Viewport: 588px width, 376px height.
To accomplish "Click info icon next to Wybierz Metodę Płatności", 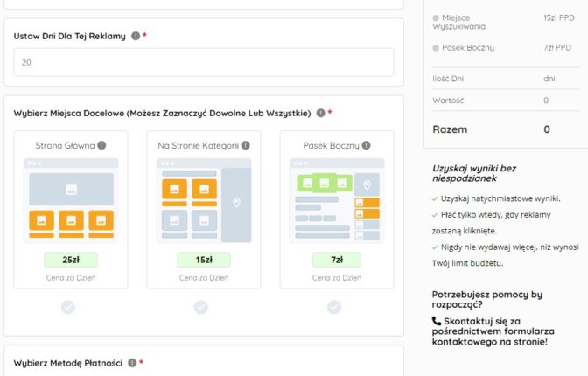I will coord(132,362).
